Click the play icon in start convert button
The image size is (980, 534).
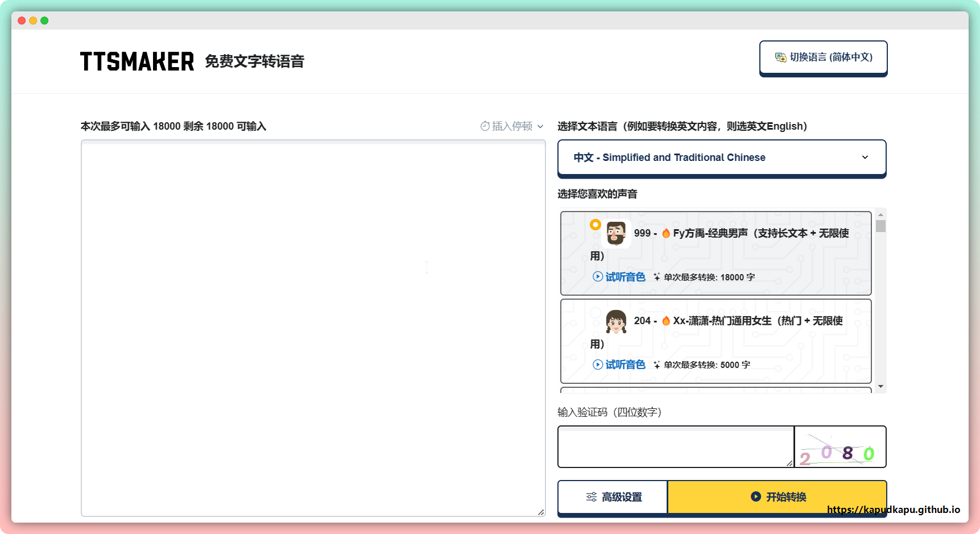(755, 496)
